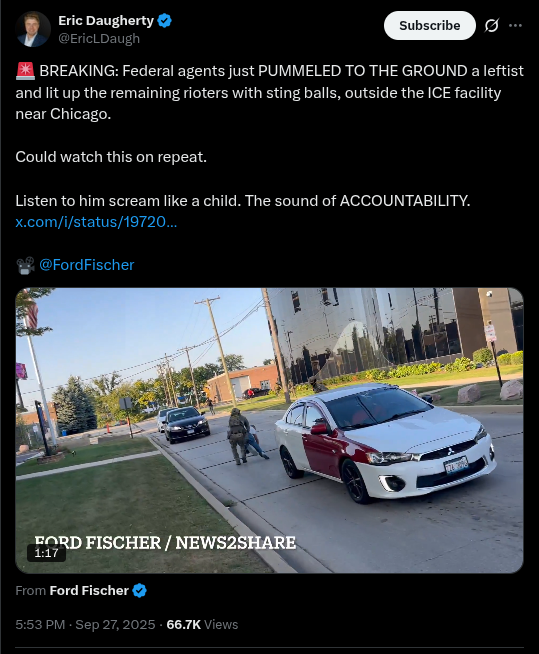
Task: Follow the x.com/i/status link
Action: click(x=96, y=222)
